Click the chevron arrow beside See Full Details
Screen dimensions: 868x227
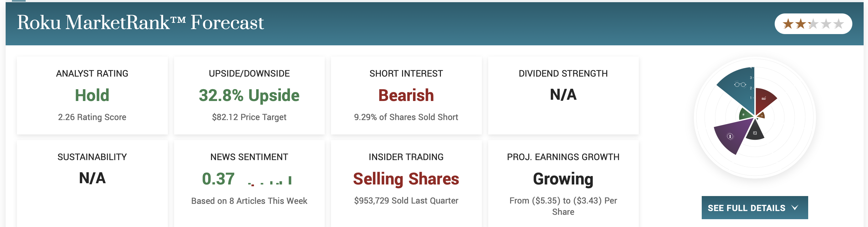click(795, 208)
